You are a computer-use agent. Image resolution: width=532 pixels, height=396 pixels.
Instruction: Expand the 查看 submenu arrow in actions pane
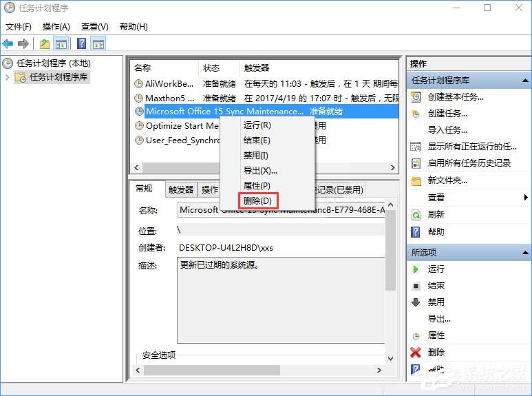tap(526, 198)
